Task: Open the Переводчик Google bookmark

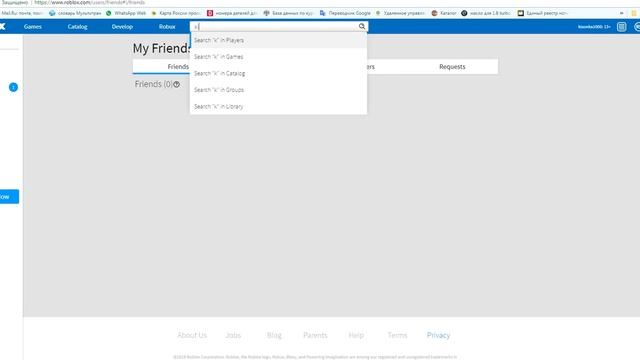Action: 345,13
